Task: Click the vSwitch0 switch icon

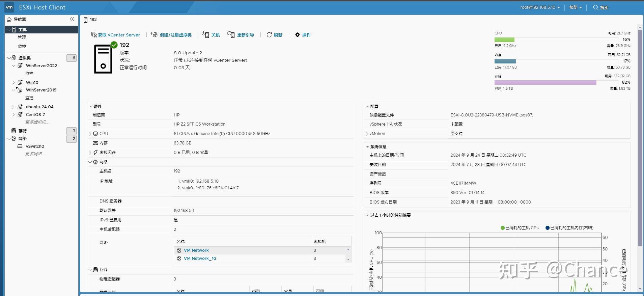Action: [x=20, y=146]
